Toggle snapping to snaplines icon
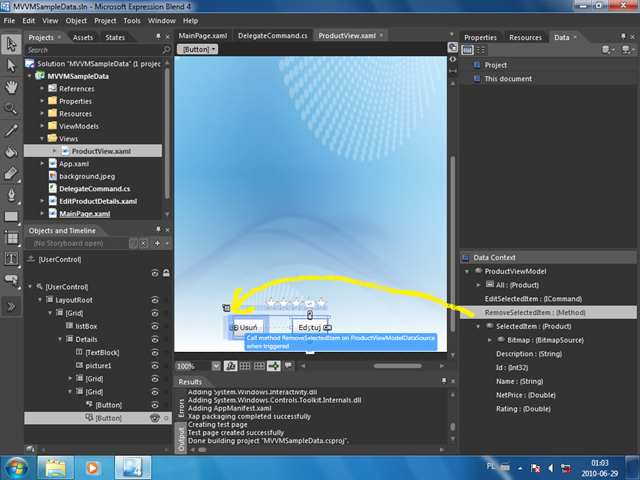 (274, 366)
